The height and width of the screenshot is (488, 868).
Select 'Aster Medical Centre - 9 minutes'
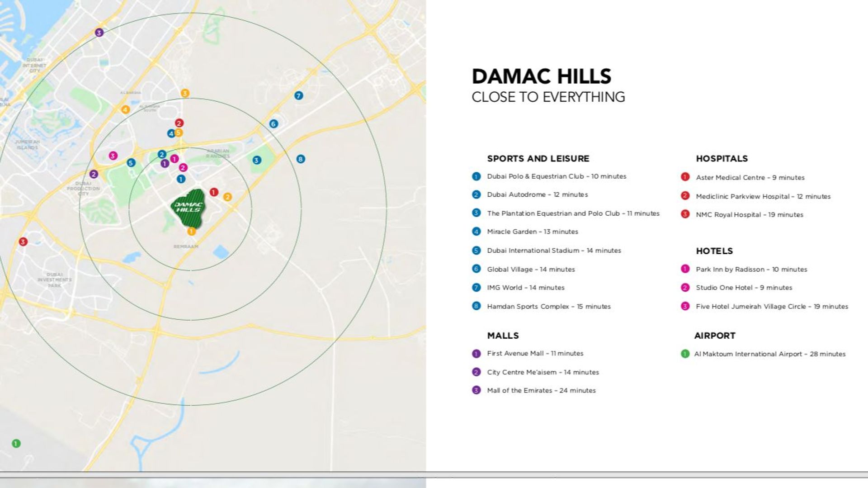coord(750,178)
